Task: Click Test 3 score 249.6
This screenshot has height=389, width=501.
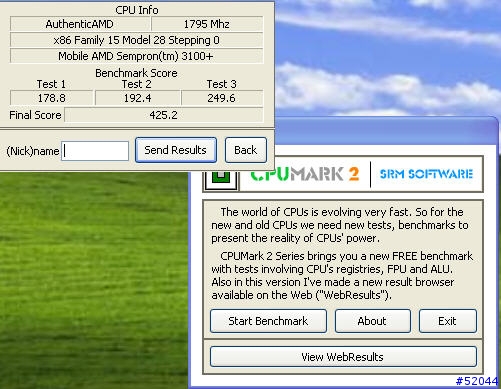Action: (x=222, y=98)
